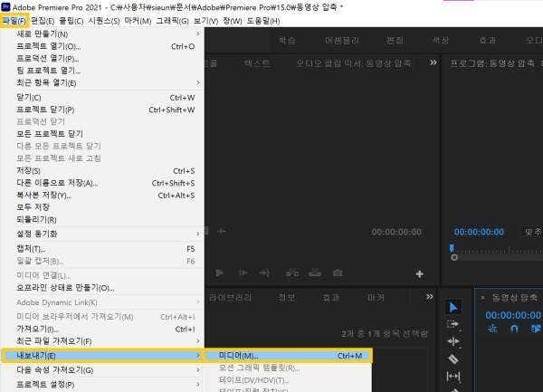The image size is (543, 392).
Task: Expand the 다음 속성 가져오기(G) submenu
Action: pyautogui.click(x=197, y=370)
